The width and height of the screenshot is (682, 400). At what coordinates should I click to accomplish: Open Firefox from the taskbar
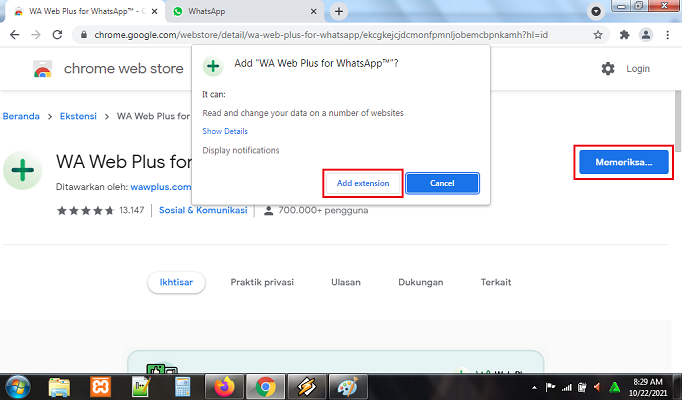224,387
